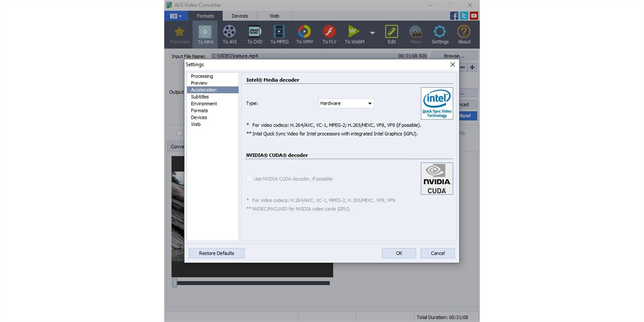
Task: Click Restore Defaults in Settings
Action: coord(216,253)
